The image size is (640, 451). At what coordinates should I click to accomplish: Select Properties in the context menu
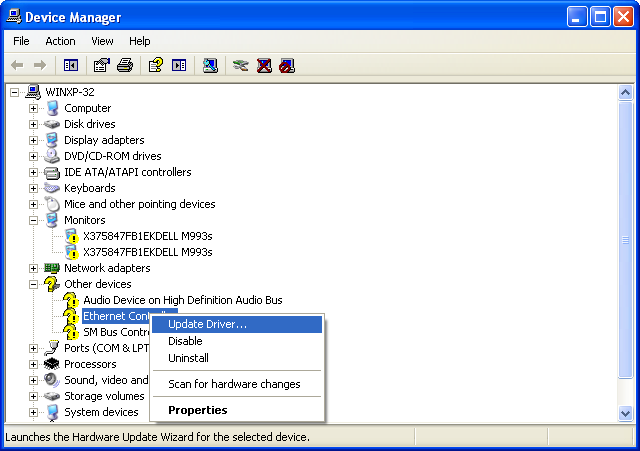point(197,410)
